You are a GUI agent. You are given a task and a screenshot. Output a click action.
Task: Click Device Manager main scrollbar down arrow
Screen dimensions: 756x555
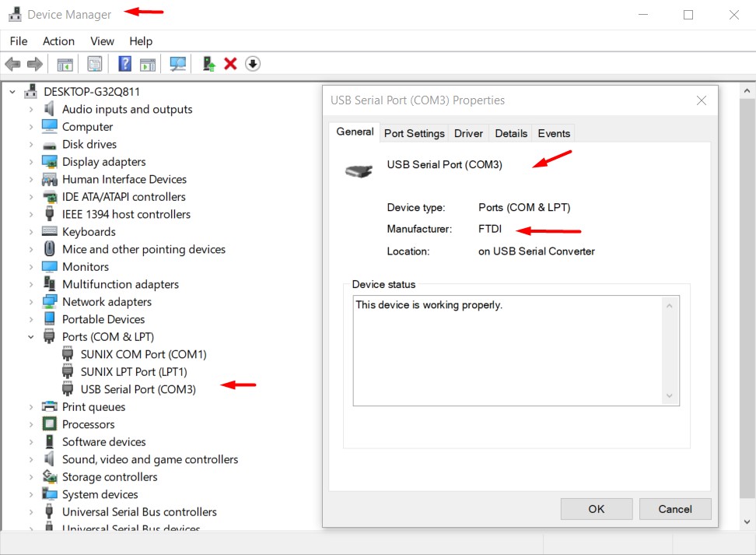pyautogui.click(x=747, y=522)
